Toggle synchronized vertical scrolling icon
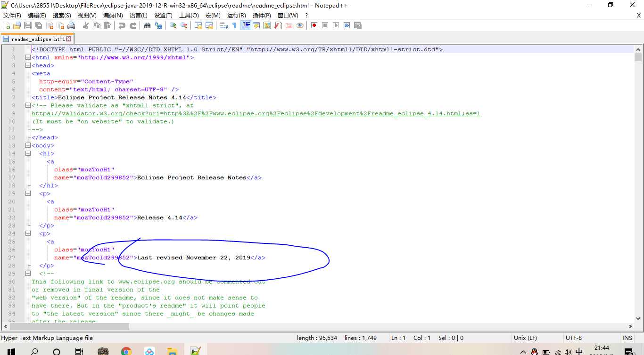This screenshot has height=355, width=644. (198, 25)
